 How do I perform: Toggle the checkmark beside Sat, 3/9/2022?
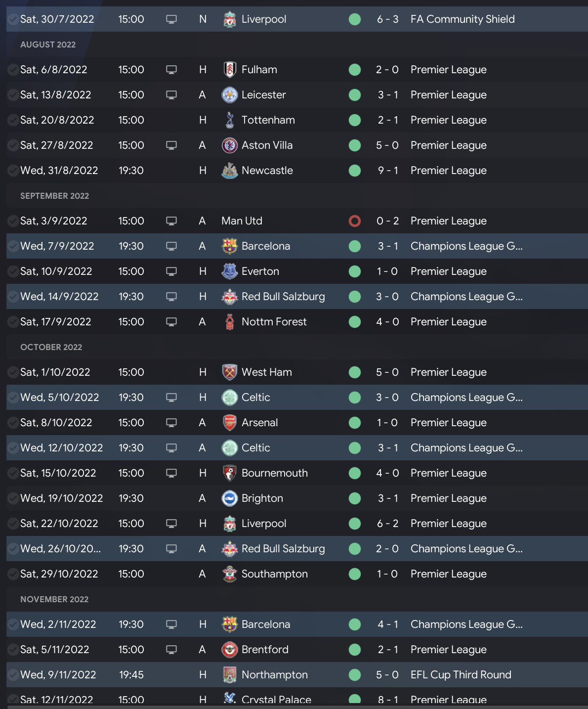click(x=13, y=221)
